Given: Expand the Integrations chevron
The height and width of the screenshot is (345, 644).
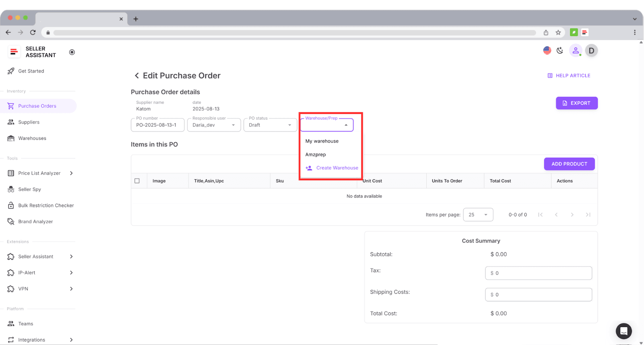Looking at the screenshot, I should [x=71, y=340].
